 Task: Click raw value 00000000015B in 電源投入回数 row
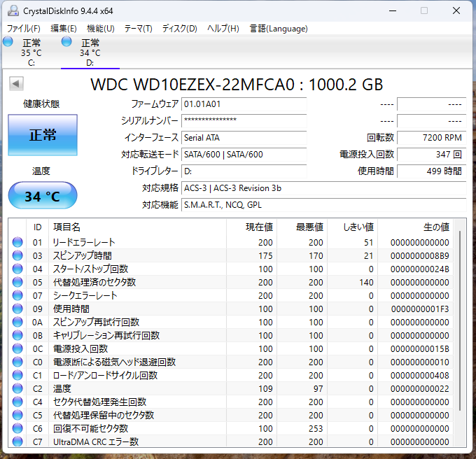(419, 349)
